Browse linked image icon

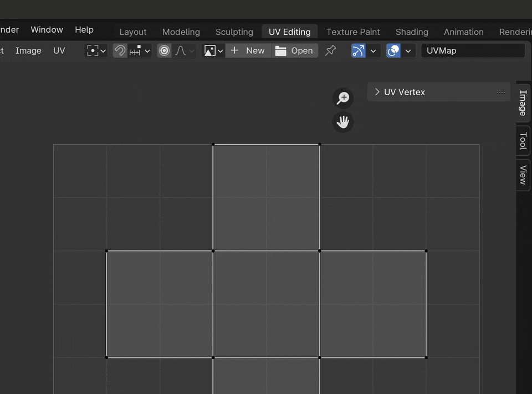click(213, 51)
